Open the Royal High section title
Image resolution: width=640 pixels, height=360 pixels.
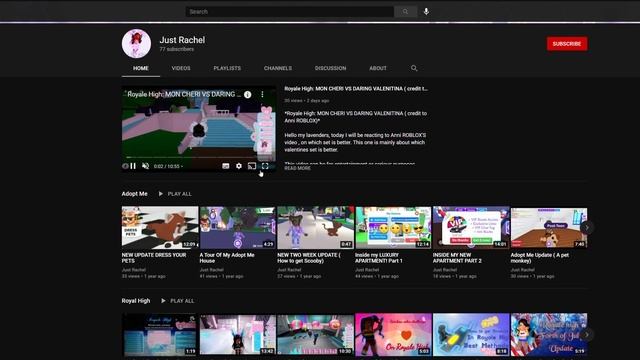[136, 301]
